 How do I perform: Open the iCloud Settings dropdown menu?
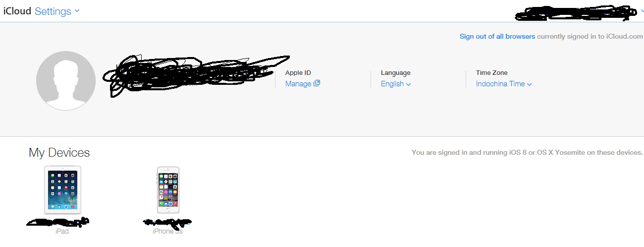click(57, 11)
